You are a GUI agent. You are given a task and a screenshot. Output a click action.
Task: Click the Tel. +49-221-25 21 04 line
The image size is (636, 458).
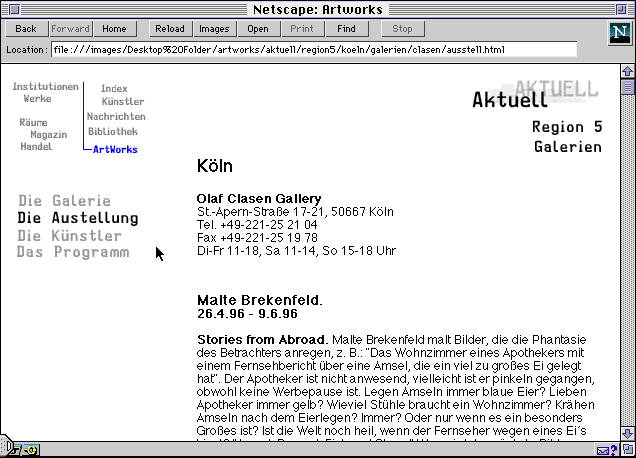coord(257,225)
